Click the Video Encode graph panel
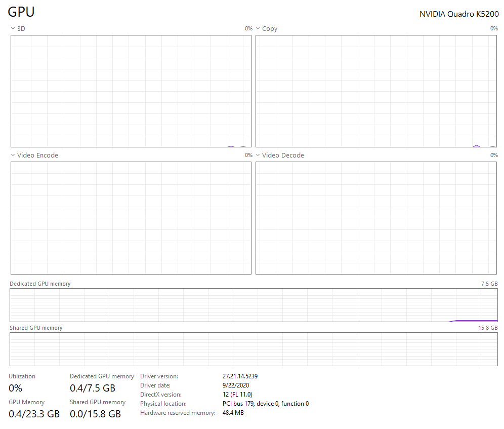Viewport: 504px width, 429px height. (x=131, y=218)
